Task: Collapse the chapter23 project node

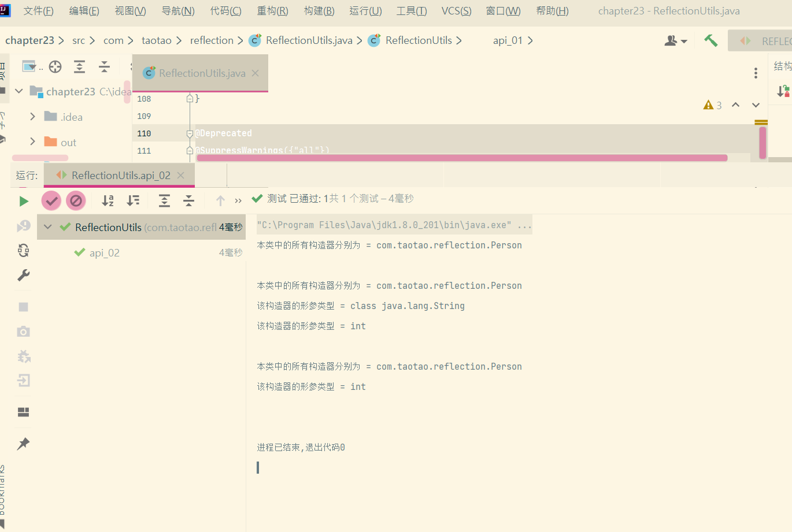Action: [18, 91]
